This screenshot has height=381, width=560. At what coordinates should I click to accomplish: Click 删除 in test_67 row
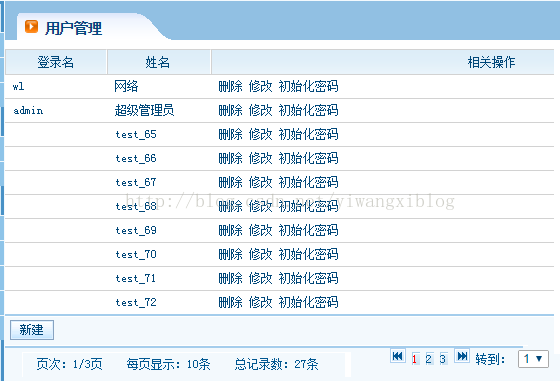230,182
